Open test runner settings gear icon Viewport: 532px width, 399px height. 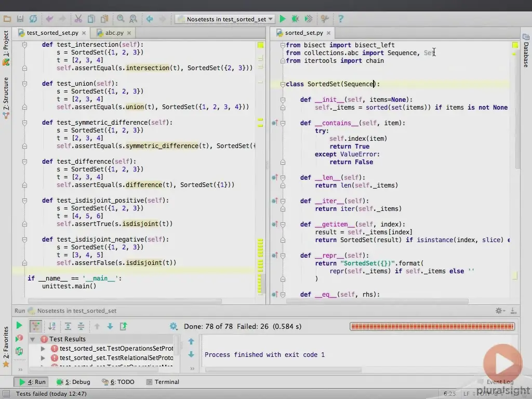(x=174, y=326)
